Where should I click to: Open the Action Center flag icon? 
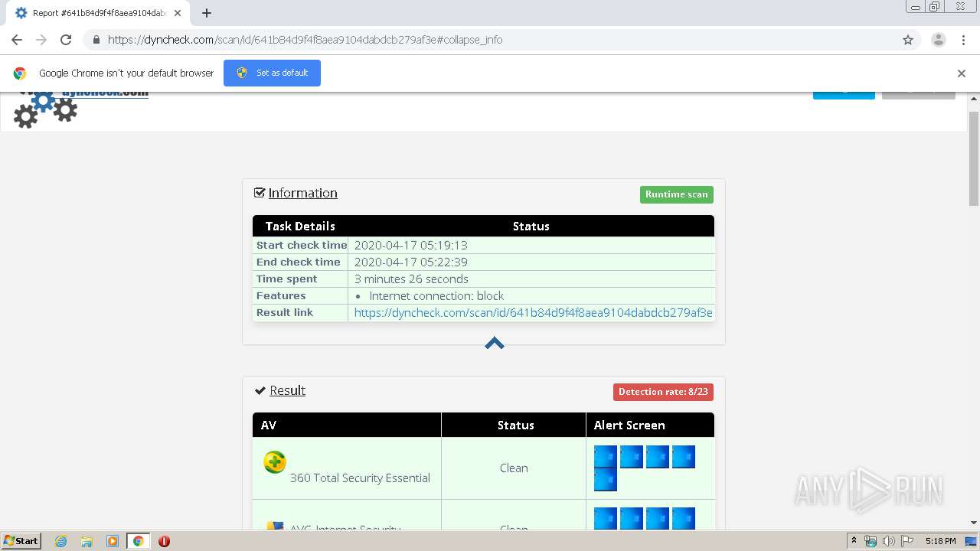tap(906, 541)
